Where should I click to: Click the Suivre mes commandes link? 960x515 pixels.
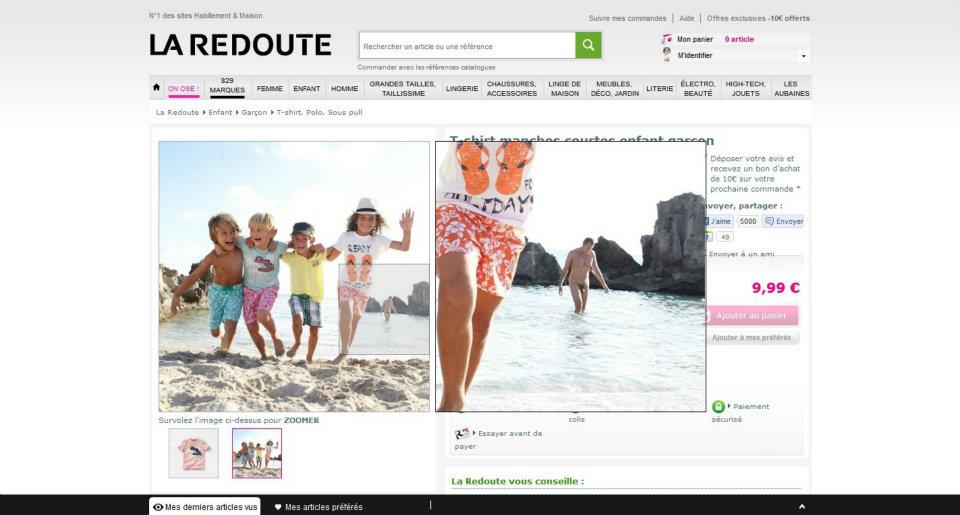pos(627,18)
